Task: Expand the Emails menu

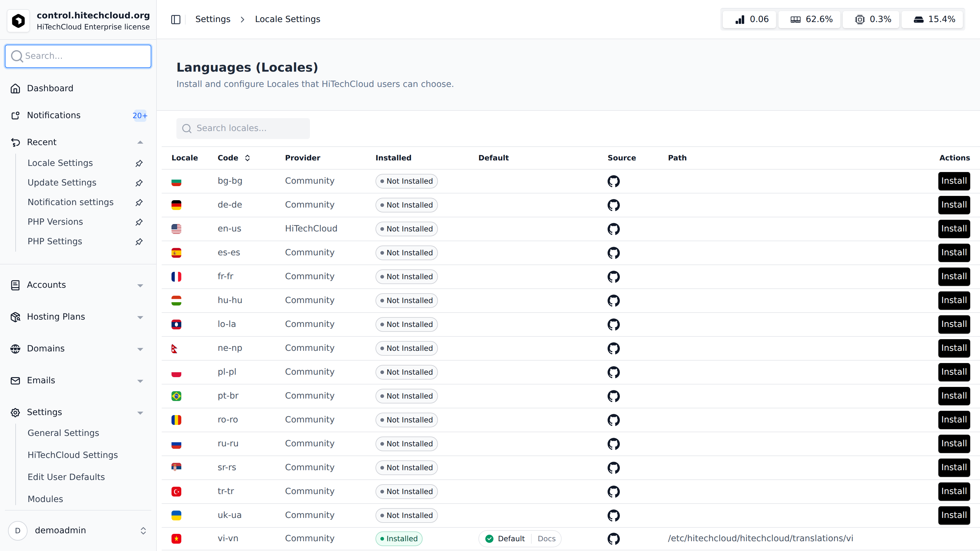Action: pos(140,380)
